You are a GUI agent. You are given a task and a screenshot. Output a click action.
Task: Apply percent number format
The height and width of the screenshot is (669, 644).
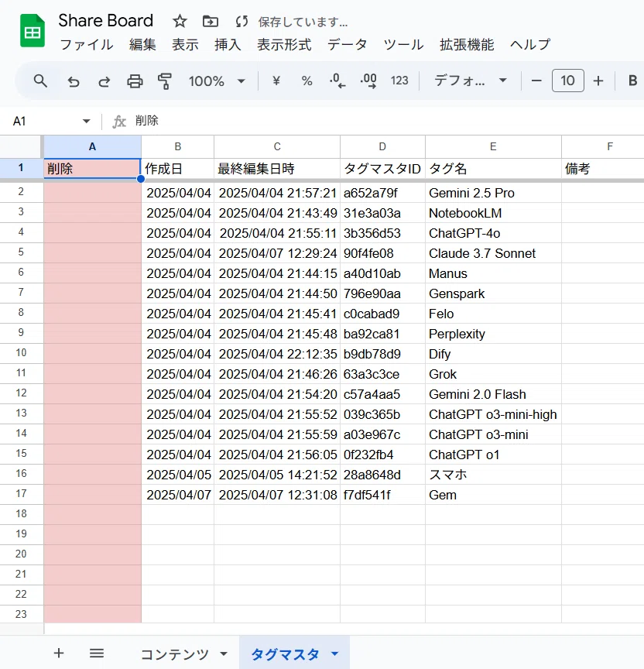click(307, 81)
